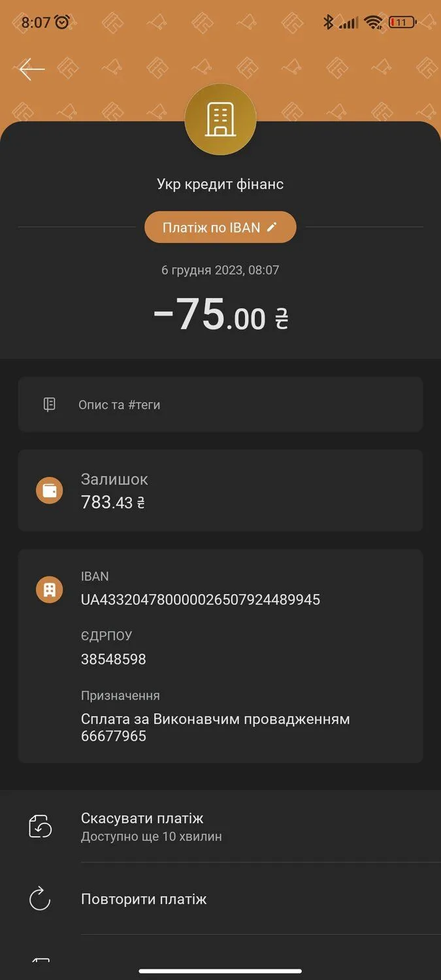Tap the ЄДРПОУ value 38548598

click(x=114, y=659)
